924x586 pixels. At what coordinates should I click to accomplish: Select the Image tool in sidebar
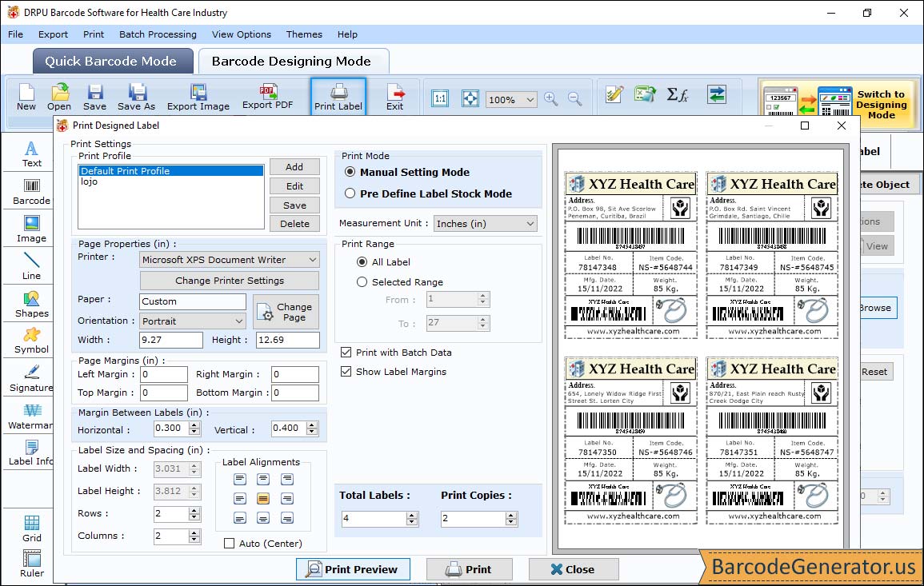(32, 229)
